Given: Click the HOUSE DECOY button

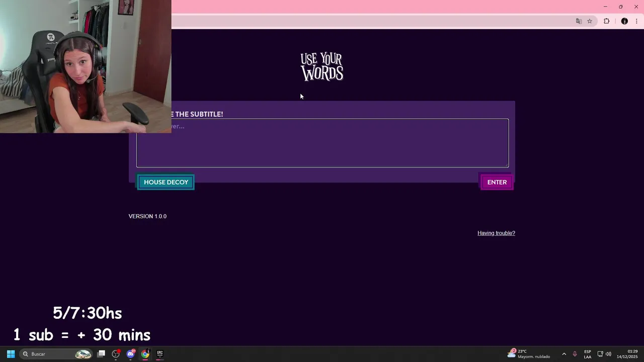Looking at the screenshot, I should 166,182.
